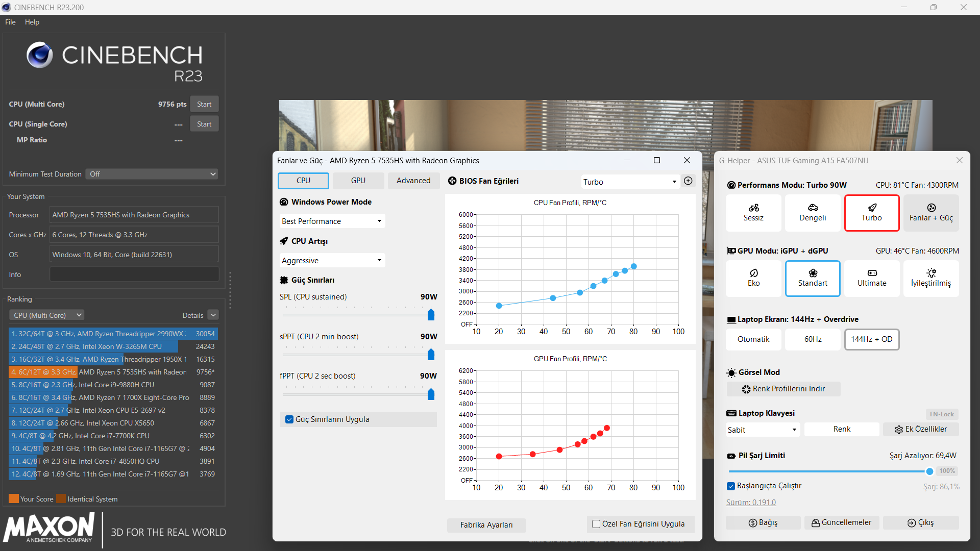Switch GPU to Eko mode
The width and height of the screenshot is (980, 551).
[x=753, y=278]
